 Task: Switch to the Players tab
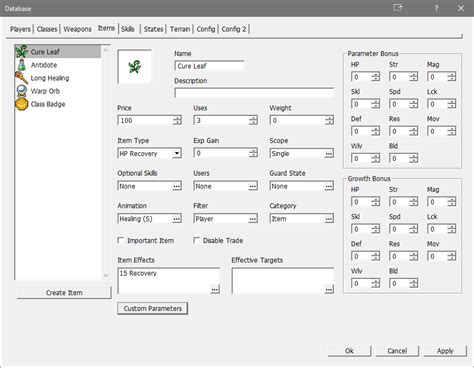point(20,29)
